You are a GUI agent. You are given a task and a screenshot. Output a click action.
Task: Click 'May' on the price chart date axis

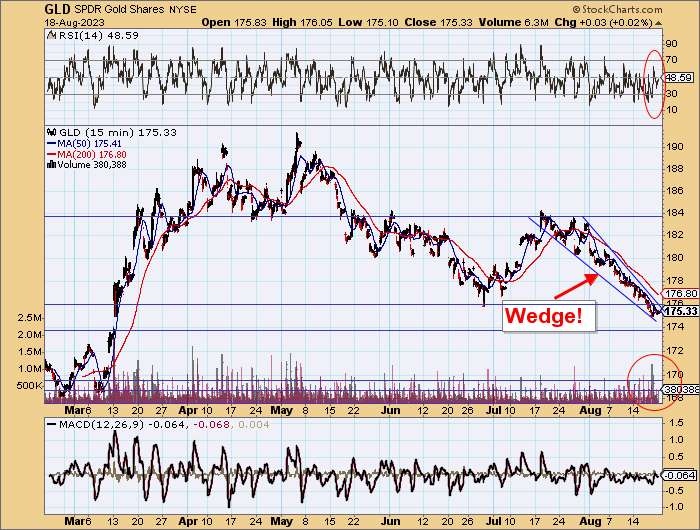[x=282, y=410]
